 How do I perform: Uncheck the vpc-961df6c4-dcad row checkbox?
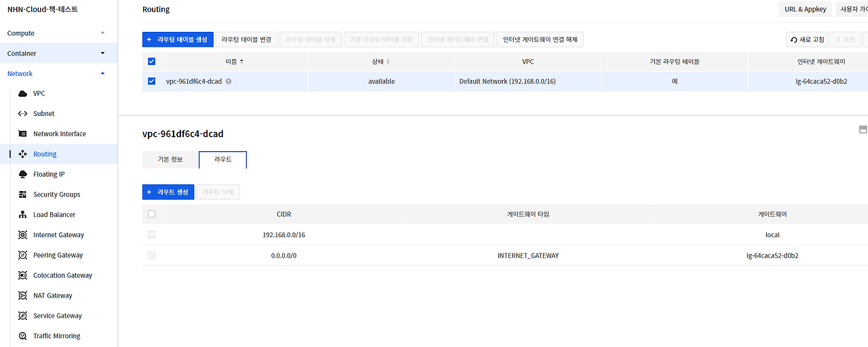point(151,81)
